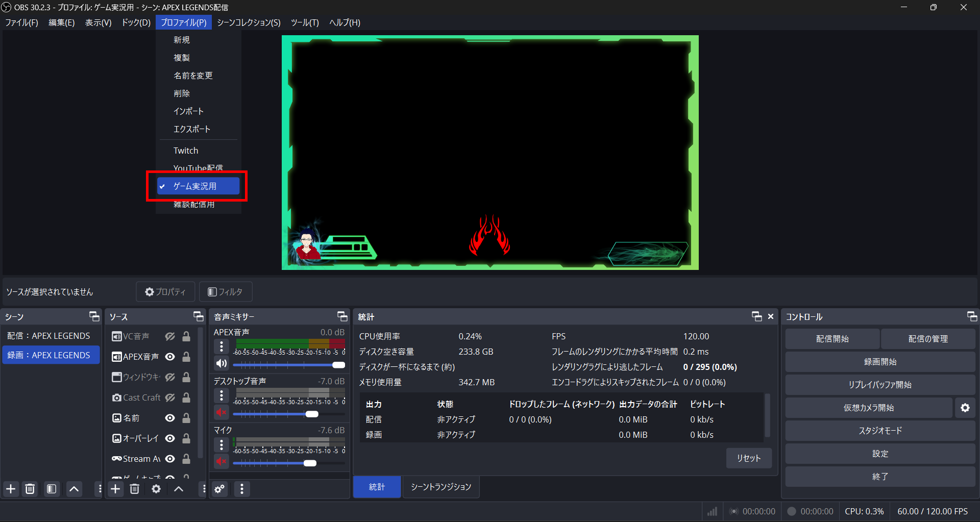The width and height of the screenshot is (980, 522).
Task: Click the APEX音声 volume slider handle
Action: (x=339, y=365)
